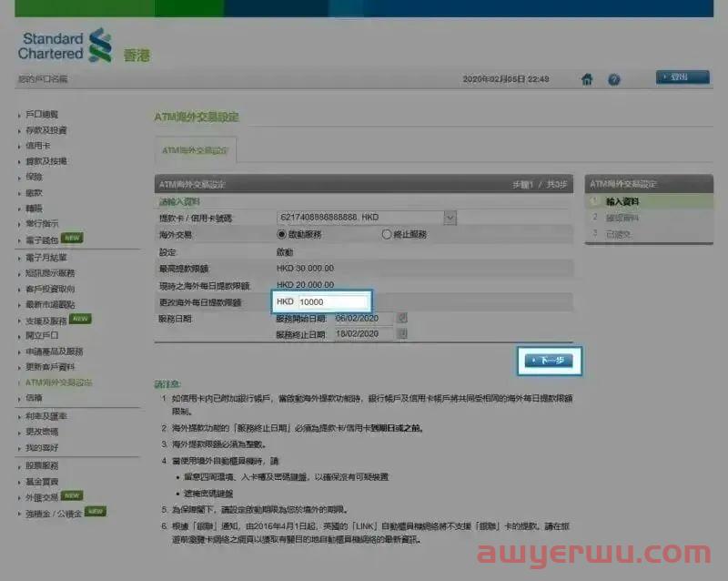Open highlighted ATM海外交易設定 sidebar link
Viewport: 728px width, 581px height.
point(58,382)
